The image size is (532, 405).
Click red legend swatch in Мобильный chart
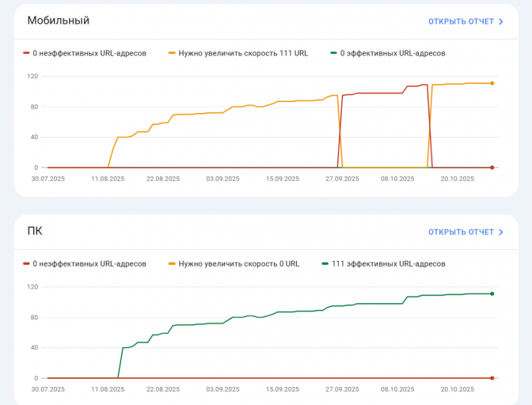26,54
